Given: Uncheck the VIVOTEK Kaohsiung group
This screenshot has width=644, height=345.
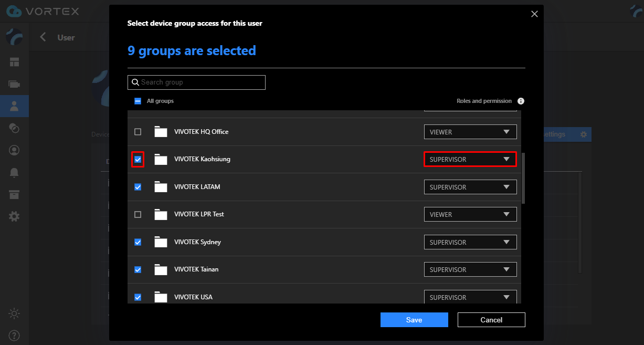Looking at the screenshot, I should click(138, 159).
